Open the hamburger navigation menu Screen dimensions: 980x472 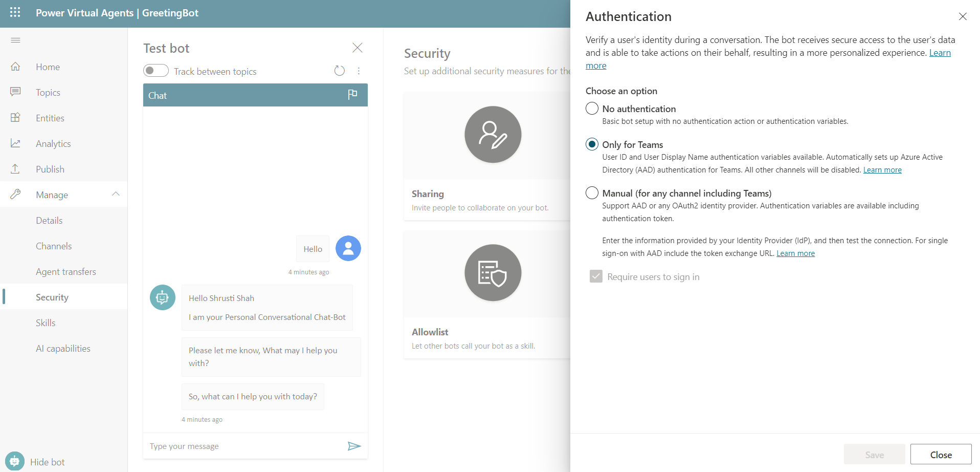tap(15, 40)
